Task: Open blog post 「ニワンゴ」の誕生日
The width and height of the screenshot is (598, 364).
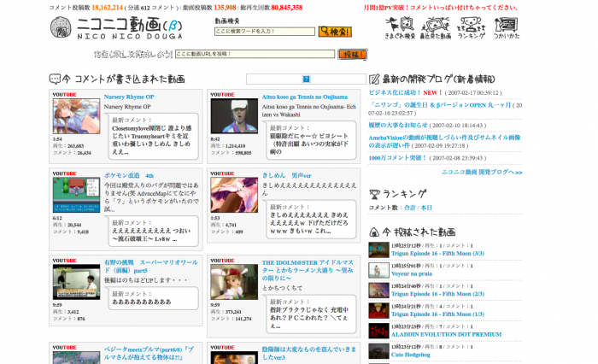Action: [439, 105]
